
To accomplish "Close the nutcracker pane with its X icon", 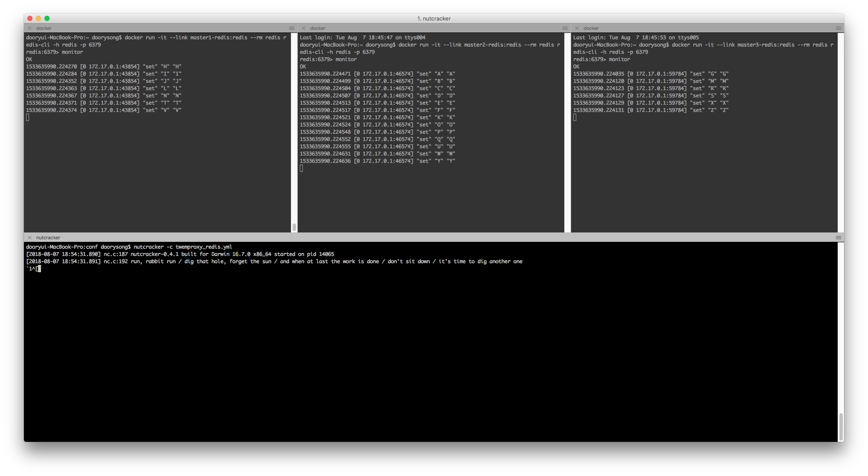I will [30, 238].
